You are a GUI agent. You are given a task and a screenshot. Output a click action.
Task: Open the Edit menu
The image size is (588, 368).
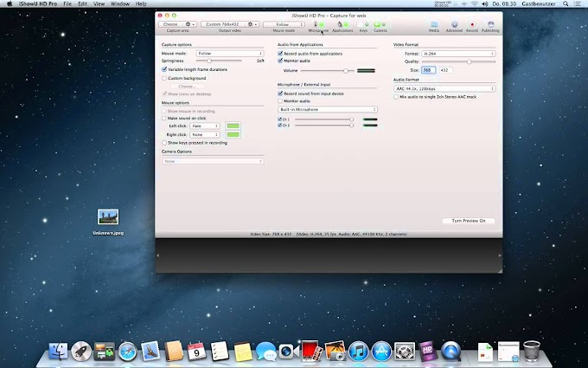(x=82, y=3)
